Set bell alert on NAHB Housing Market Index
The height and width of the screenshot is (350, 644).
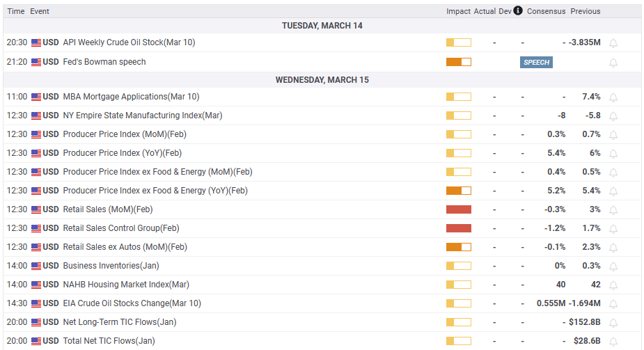(x=613, y=285)
